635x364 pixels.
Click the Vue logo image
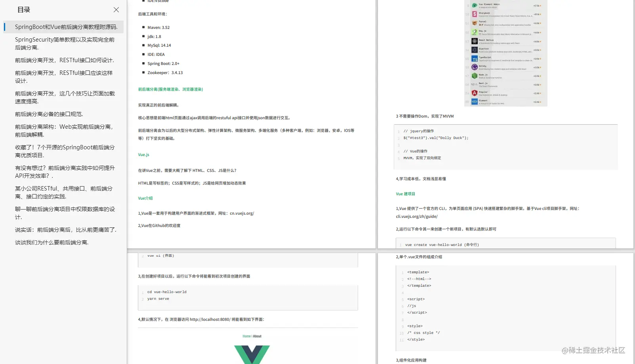tap(252, 354)
